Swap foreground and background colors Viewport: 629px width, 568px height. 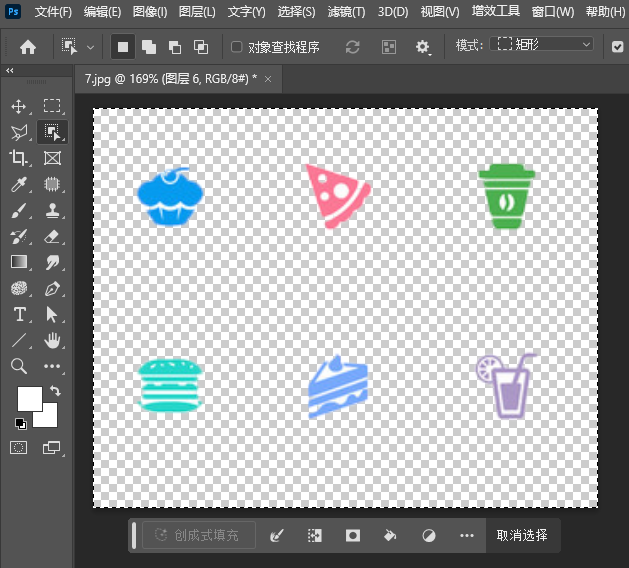pos(54,391)
